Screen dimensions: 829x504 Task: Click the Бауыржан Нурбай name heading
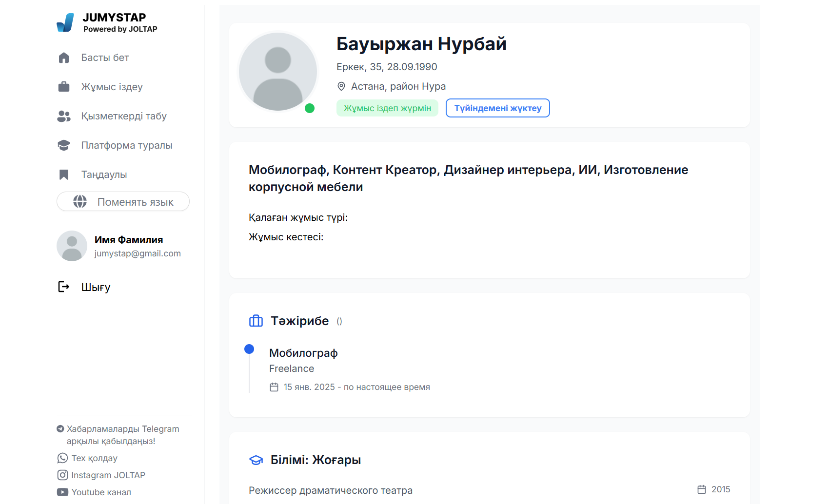coord(421,44)
